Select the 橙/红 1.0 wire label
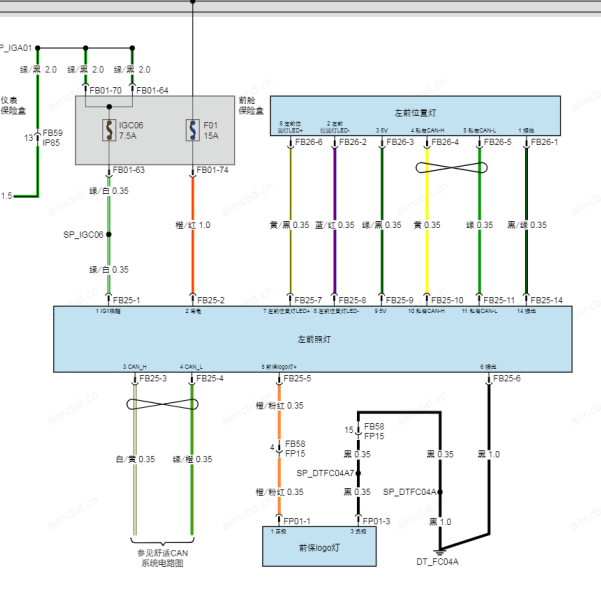The height and width of the screenshot is (609, 601). (193, 225)
